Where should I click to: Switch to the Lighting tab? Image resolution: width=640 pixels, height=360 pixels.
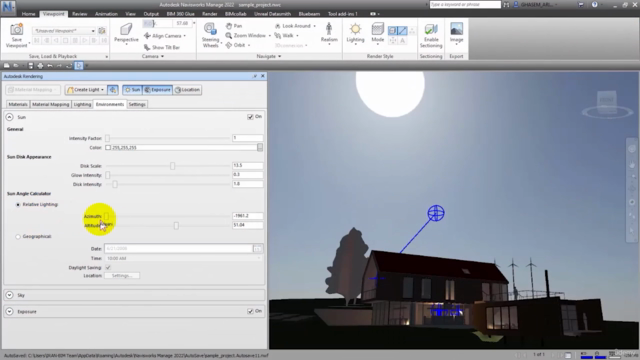pos(82,104)
